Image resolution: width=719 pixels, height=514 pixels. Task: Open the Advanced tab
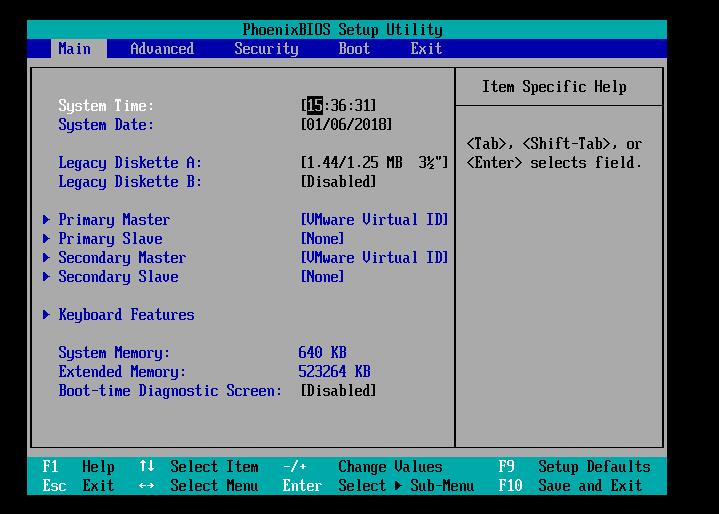162,49
